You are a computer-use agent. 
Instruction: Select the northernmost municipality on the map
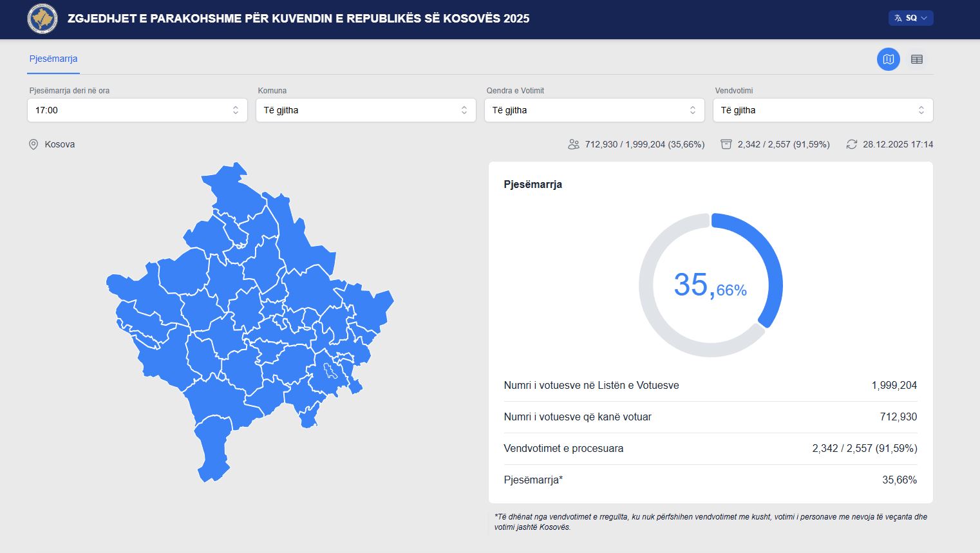pos(235,190)
